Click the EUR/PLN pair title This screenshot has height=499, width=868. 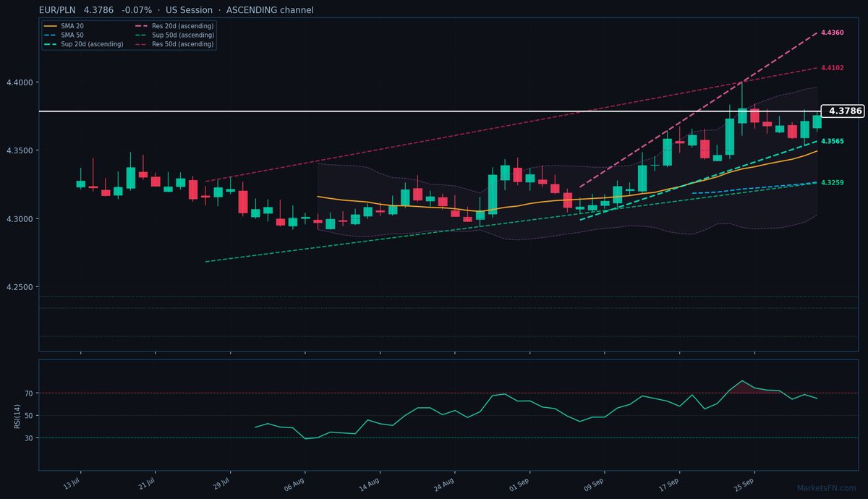(x=57, y=10)
